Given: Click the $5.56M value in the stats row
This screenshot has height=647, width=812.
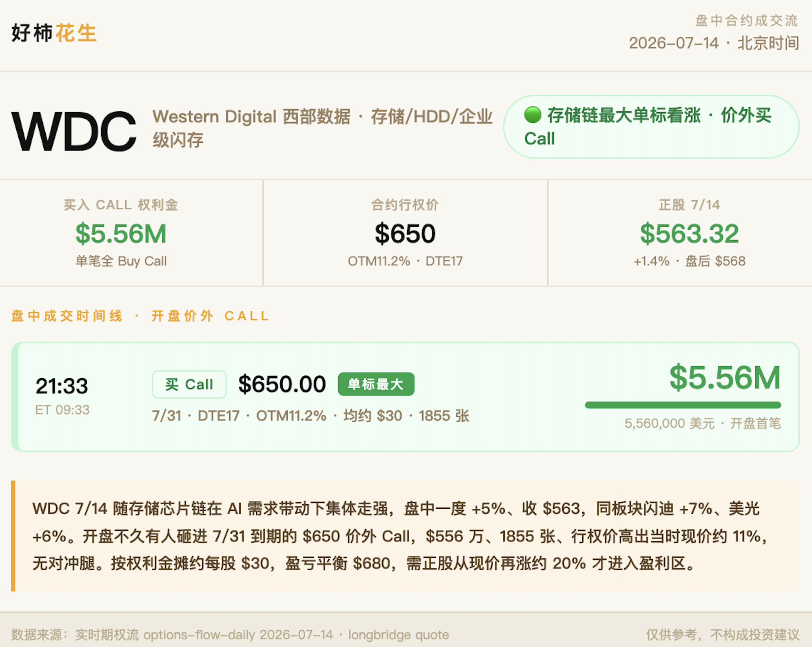Looking at the screenshot, I should [121, 234].
